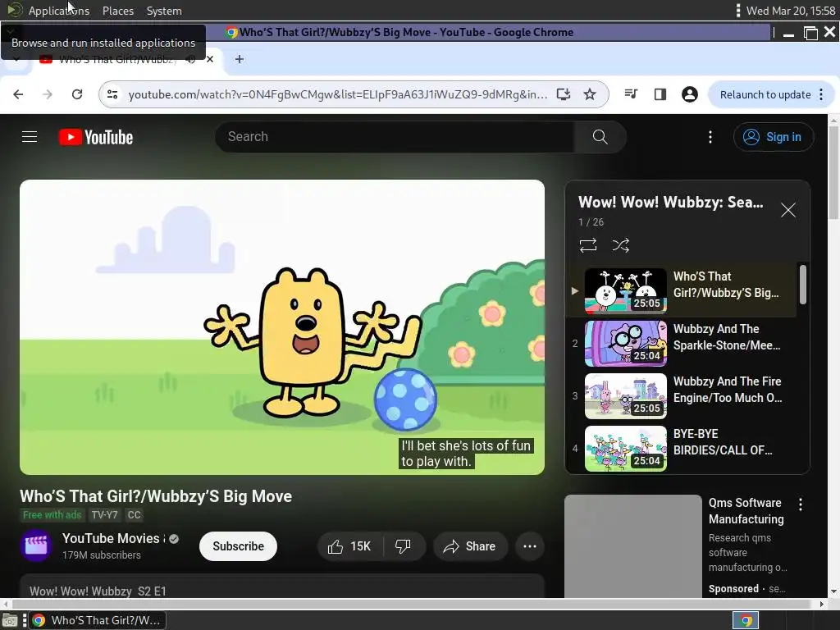Close the current Chrome tab
The image size is (840, 630).
pos(210,59)
